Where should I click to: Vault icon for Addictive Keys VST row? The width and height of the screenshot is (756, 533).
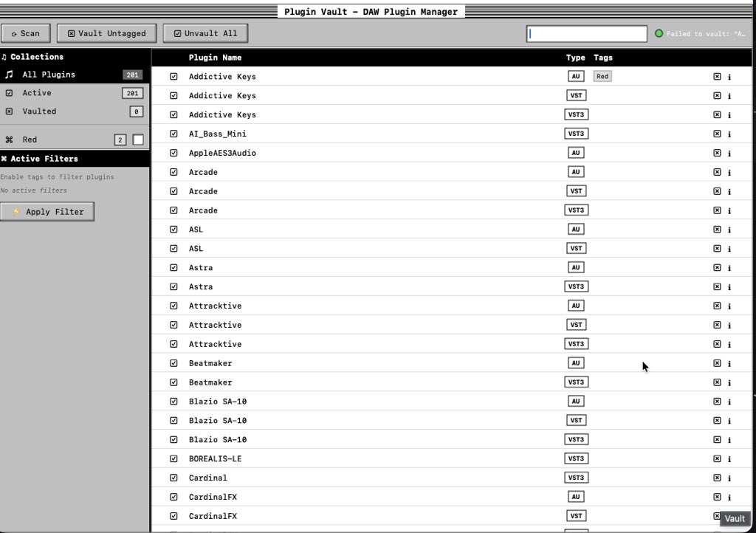(717, 95)
